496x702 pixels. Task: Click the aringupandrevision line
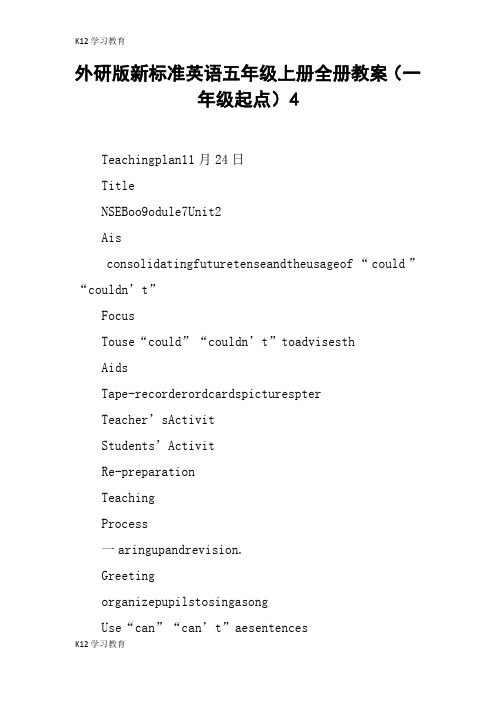point(171,550)
